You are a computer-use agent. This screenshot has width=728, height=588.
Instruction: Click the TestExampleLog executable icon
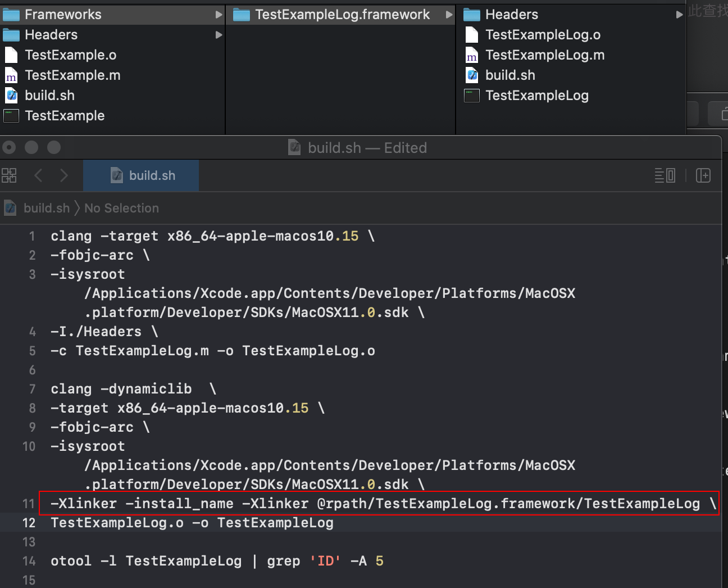[x=472, y=96]
